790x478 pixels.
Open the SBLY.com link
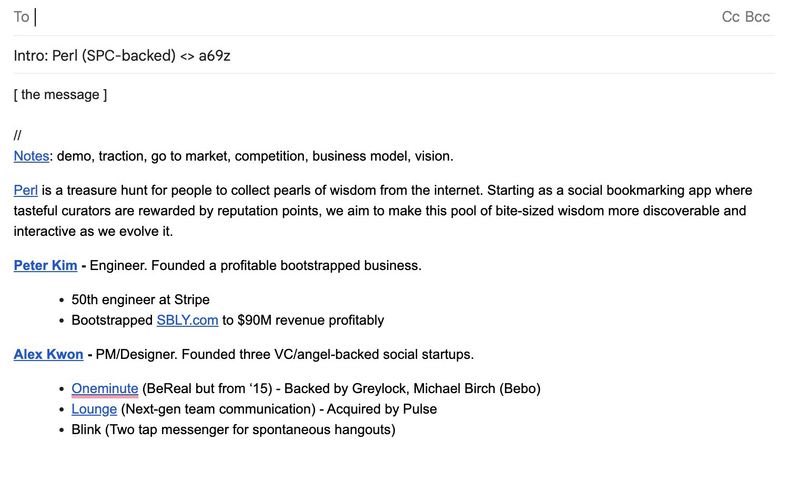coord(187,320)
